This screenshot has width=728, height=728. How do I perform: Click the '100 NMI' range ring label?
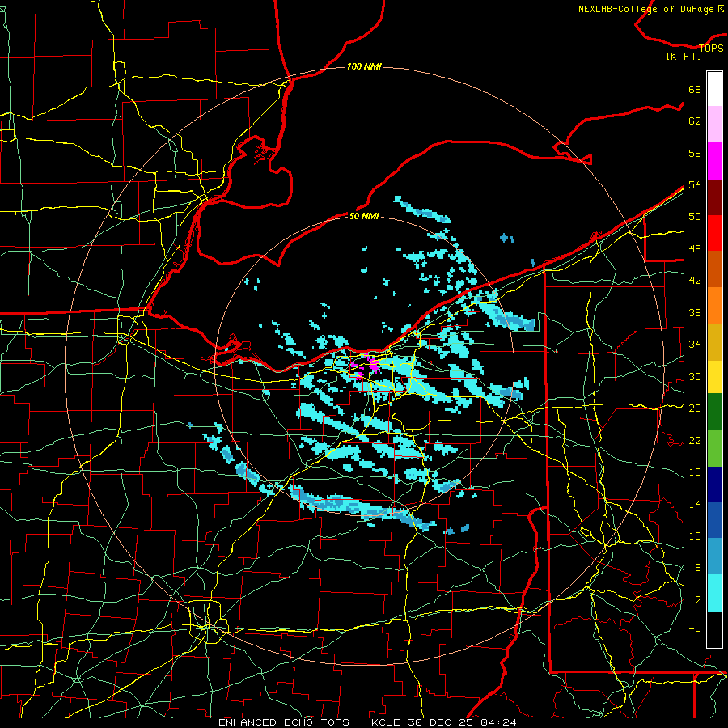364,66
